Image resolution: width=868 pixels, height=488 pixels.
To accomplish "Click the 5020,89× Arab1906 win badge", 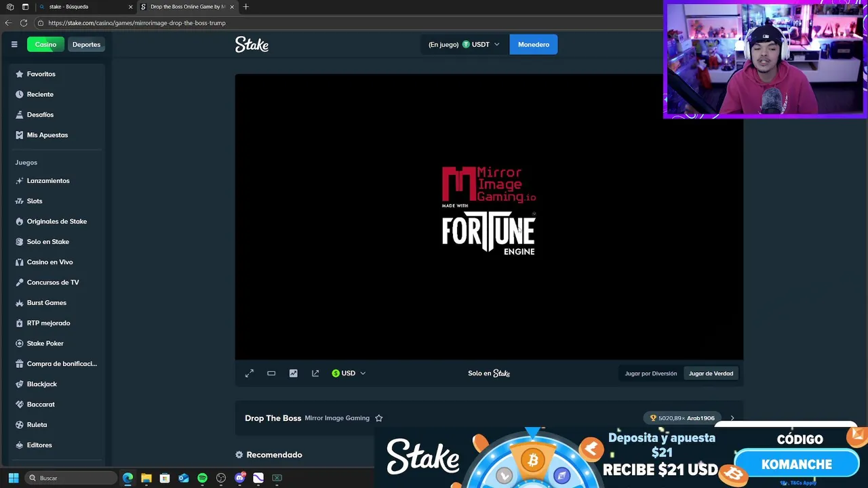I will 682,418.
